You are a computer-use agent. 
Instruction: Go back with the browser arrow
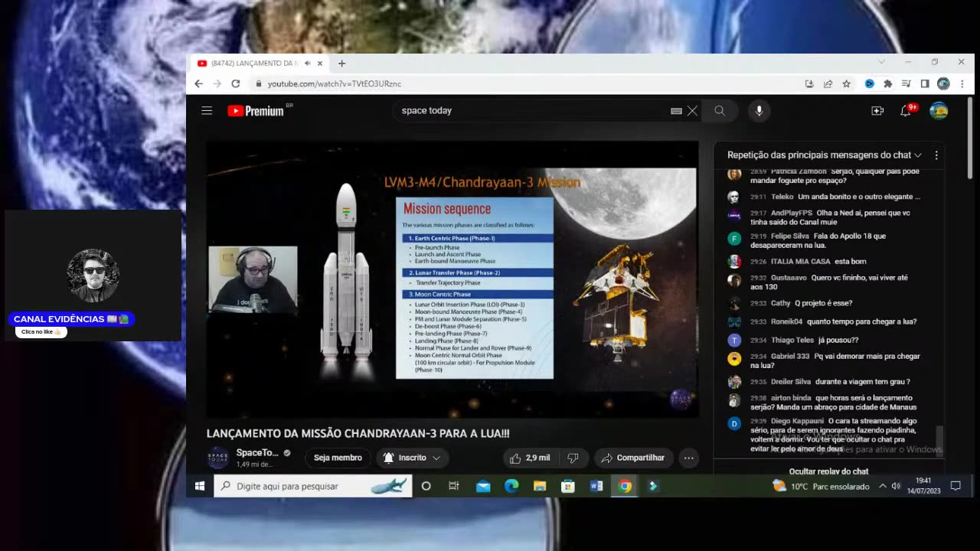click(199, 83)
